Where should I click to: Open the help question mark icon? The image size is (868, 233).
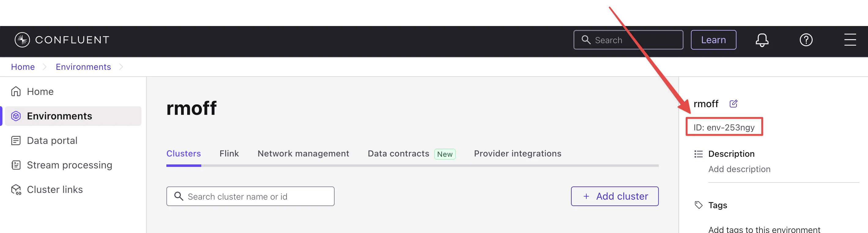[806, 40]
